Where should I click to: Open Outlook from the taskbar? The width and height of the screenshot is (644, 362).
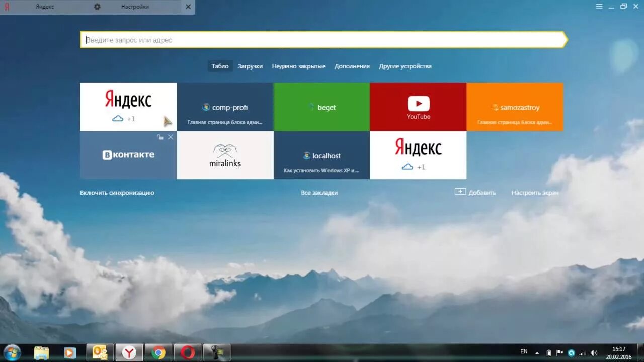click(x=100, y=352)
